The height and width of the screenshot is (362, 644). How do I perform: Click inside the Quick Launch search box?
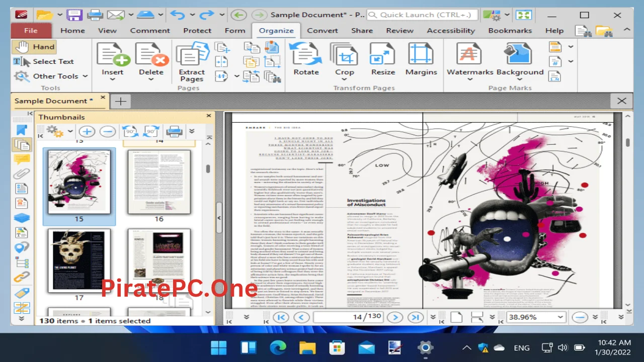(422, 15)
